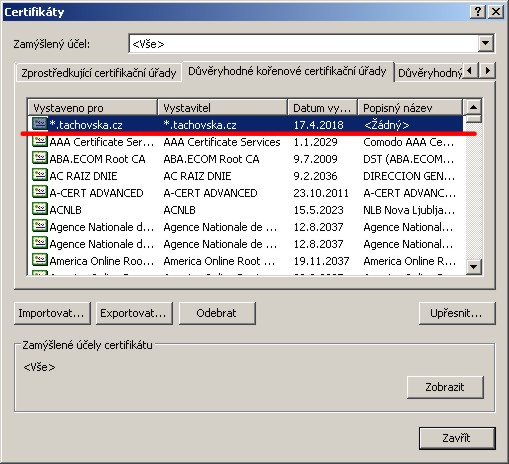
Task: Click the scrollbar thumb in certificate list
Action: point(473,119)
